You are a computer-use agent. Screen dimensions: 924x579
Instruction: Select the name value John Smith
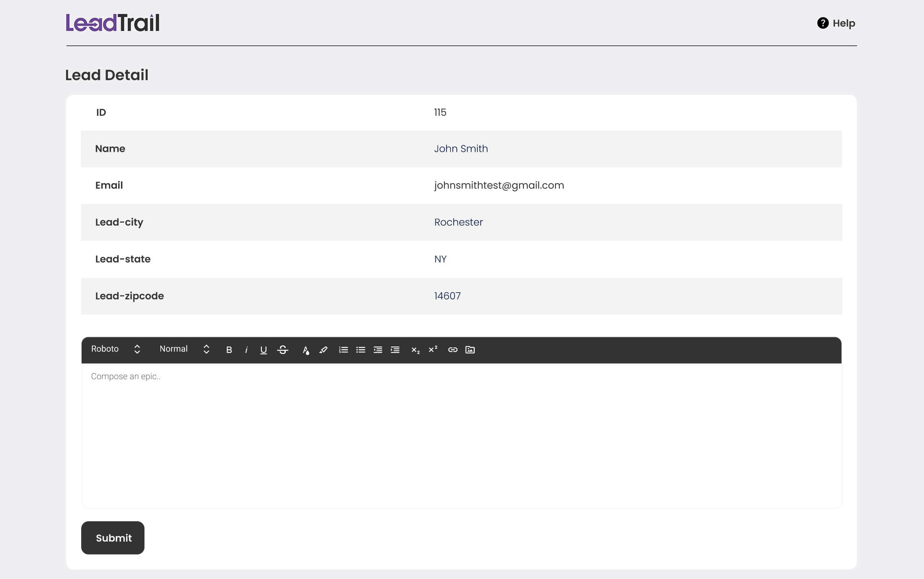461,149
